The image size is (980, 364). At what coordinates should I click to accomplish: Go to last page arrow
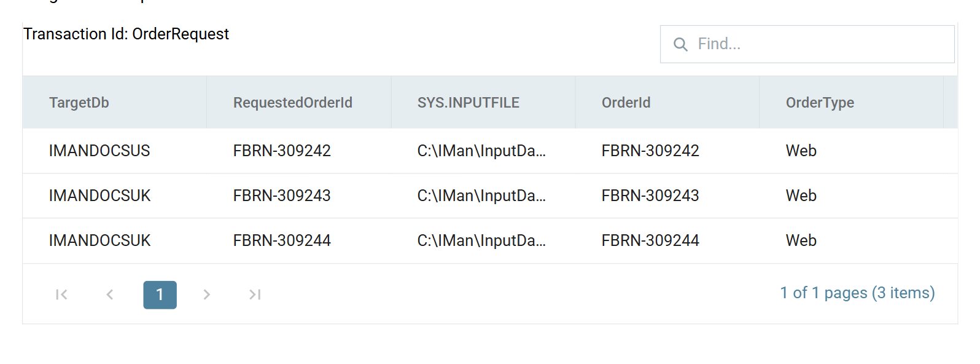click(255, 295)
